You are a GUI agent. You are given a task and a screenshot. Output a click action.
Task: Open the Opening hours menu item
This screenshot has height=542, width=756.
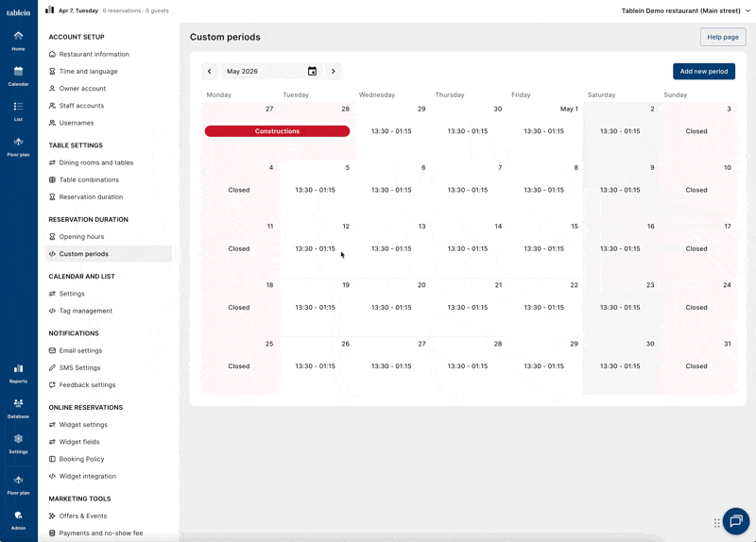(81, 237)
